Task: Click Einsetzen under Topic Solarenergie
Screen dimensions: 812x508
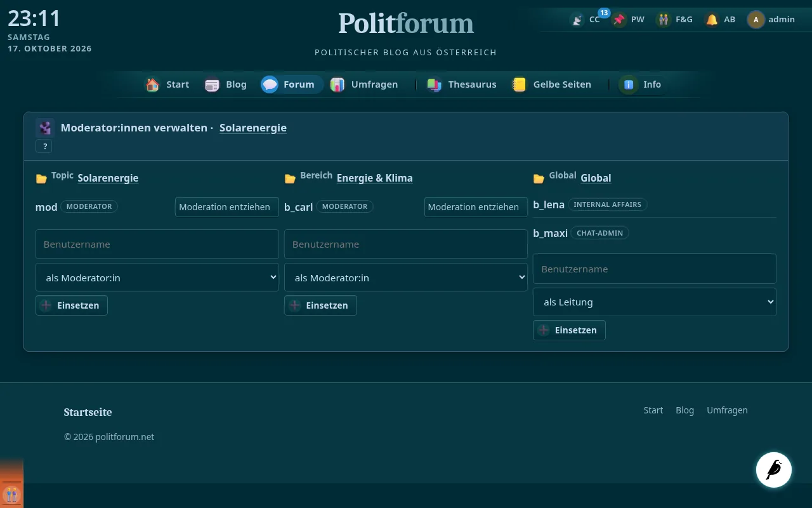Action: point(72,305)
